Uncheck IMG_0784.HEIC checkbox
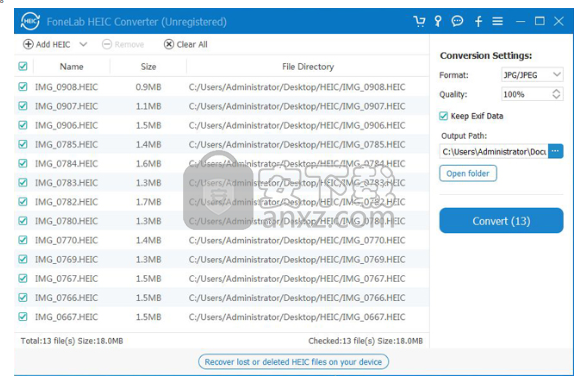Image resolution: width=582 pixels, height=384 pixels. pos(23,164)
